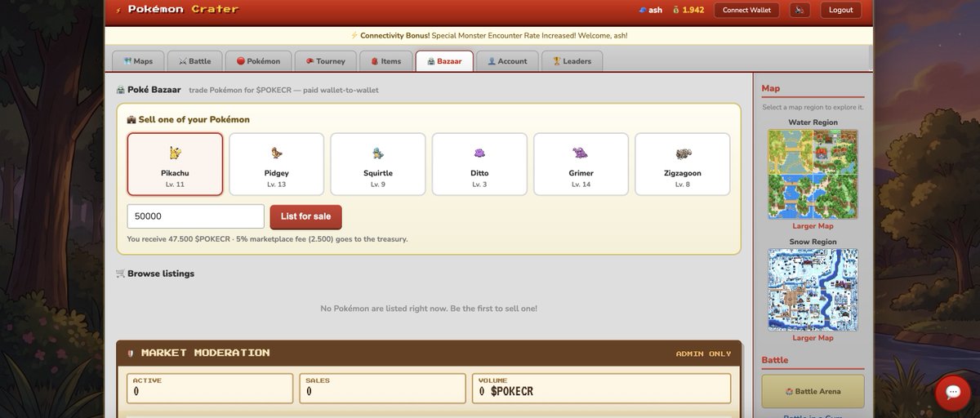Select the Bazaar tab
The width and height of the screenshot is (980, 418).
[444, 61]
